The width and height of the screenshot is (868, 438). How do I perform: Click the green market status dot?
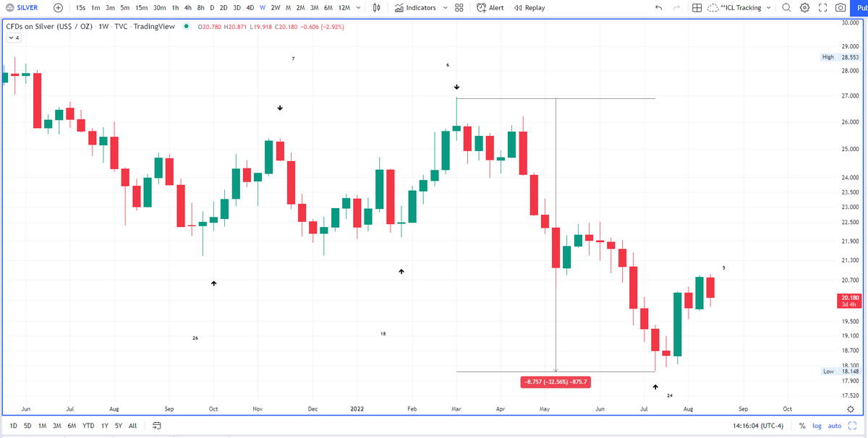[187, 27]
